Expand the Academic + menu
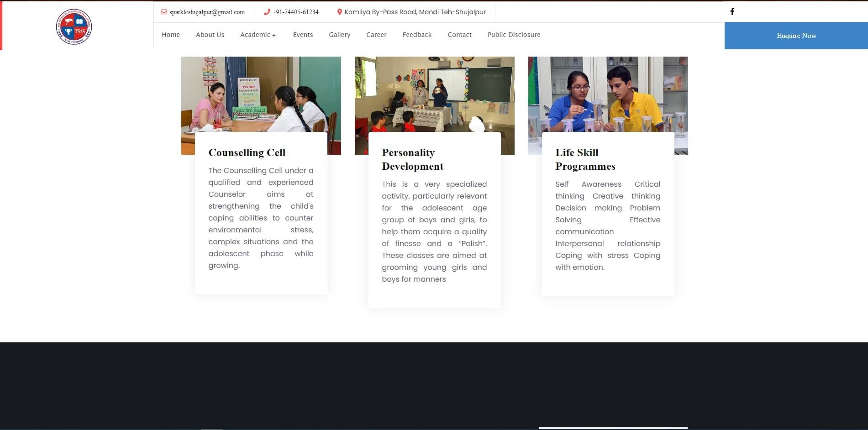Image resolution: width=868 pixels, height=430 pixels. [258, 35]
